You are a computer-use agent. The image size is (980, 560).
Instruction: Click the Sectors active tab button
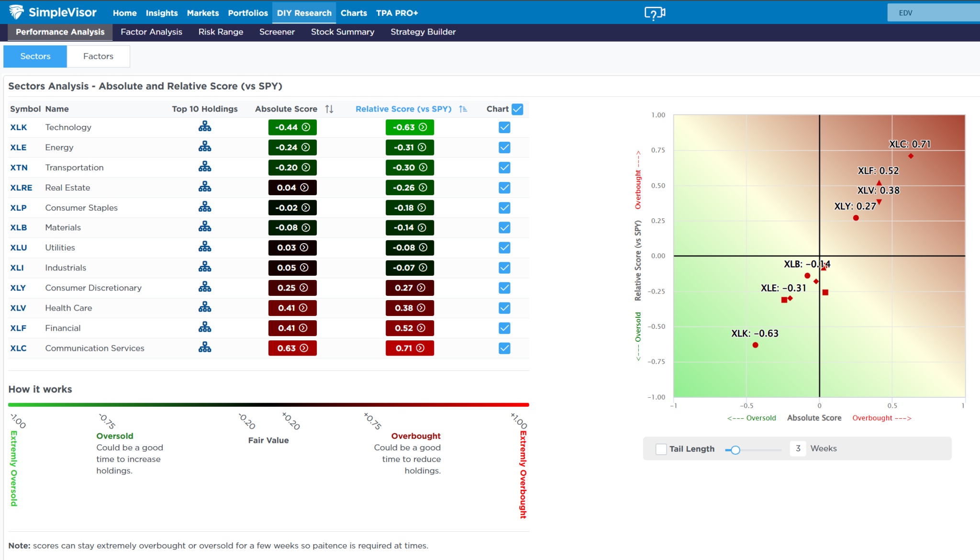pyautogui.click(x=35, y=56)
